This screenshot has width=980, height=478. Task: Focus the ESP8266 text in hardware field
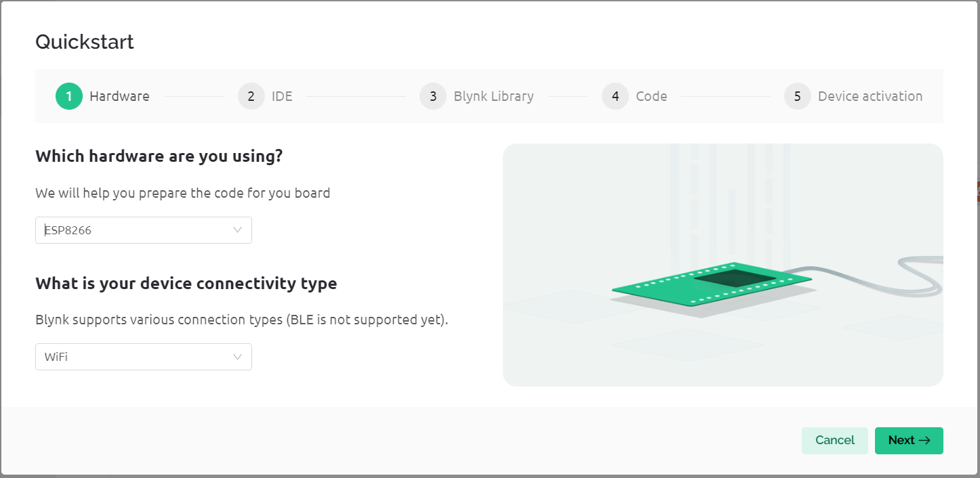pos(68,230)
